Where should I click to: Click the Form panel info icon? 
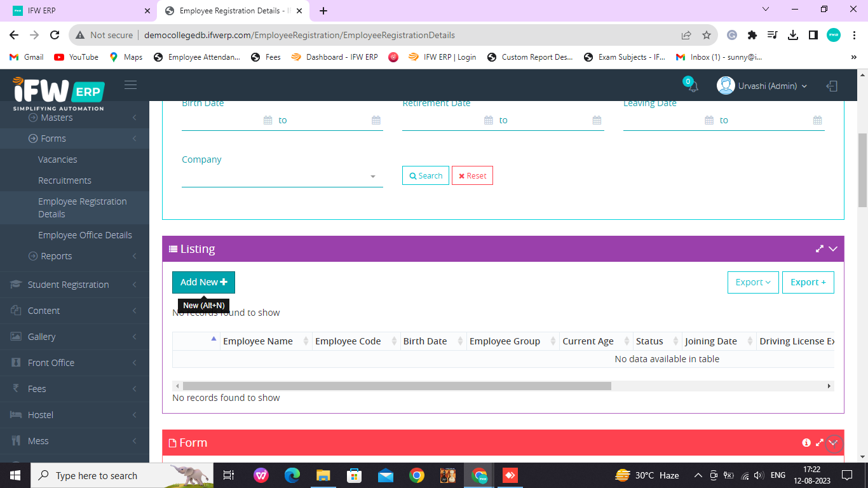click(806, 443)
